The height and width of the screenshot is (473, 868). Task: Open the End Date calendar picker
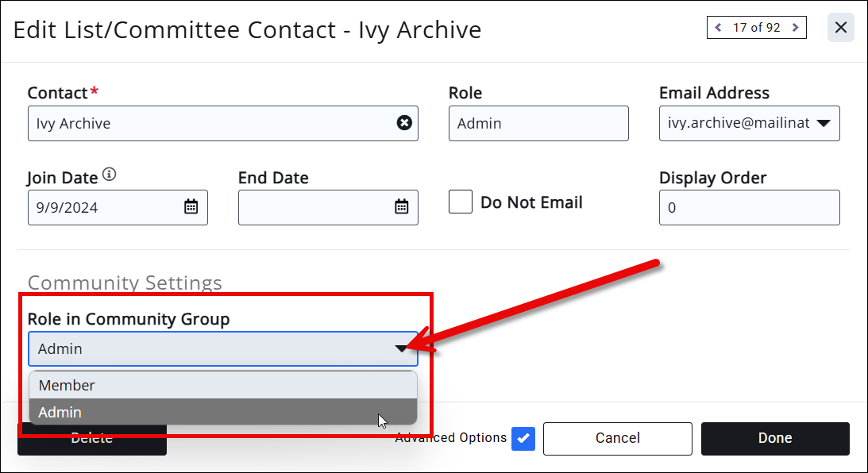(x=402, y=207)
